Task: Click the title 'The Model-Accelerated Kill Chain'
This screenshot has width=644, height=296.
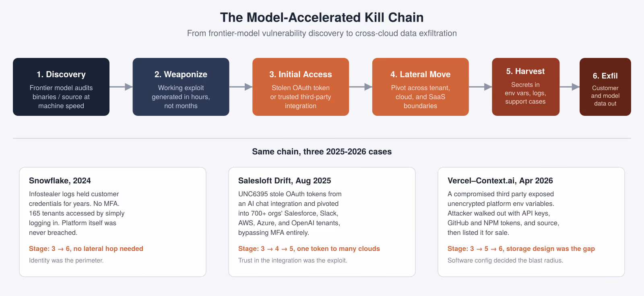Action: pyautogui.click(x=322, y=17)
